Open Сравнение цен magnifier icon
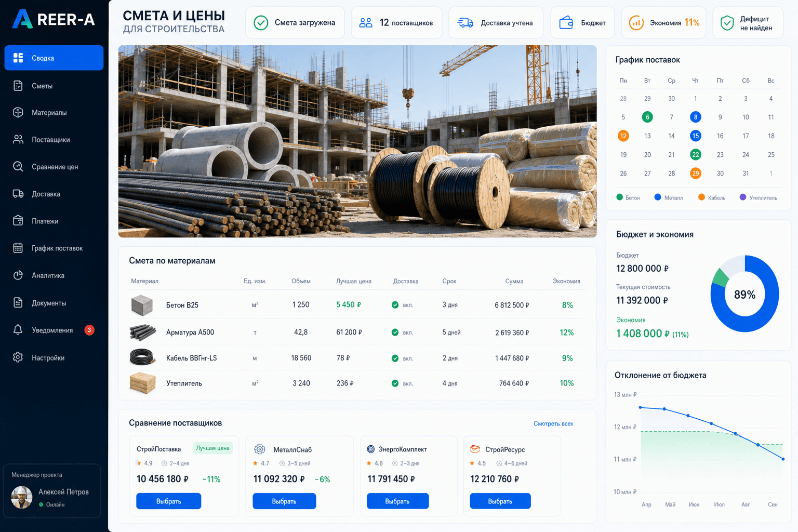The width and height of the screenshot is (798, 532). tap(18, 167)
